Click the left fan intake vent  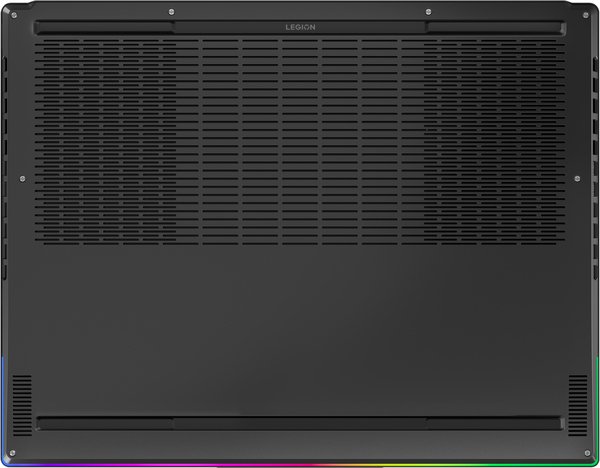(x=108, y=140)
